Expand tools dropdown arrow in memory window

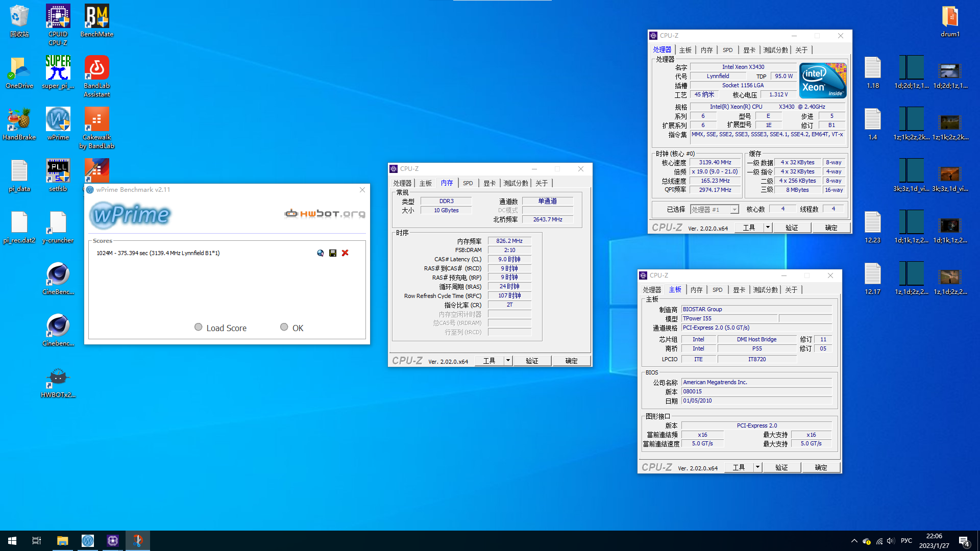pyautogui.click(x=508, y=361)
